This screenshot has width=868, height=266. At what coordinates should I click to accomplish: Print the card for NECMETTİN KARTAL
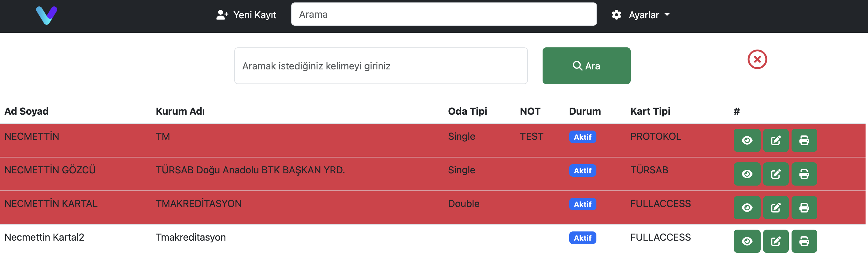(805, 207)
